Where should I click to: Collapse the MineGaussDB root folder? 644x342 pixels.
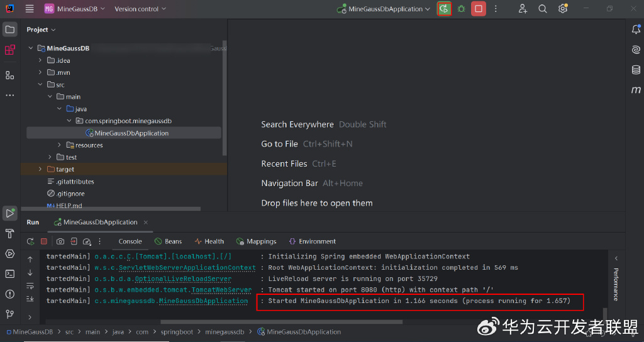coord(30,48)
